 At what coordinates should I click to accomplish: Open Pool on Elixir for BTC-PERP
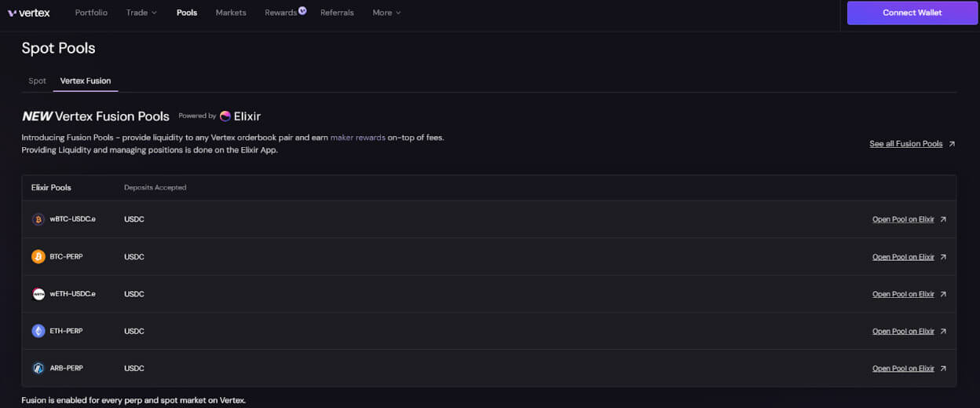903,257
